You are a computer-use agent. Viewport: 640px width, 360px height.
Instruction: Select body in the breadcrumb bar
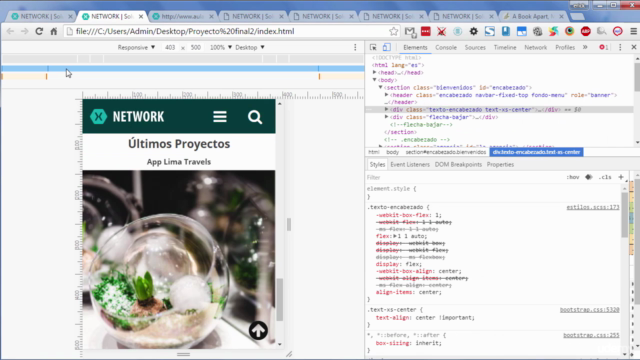coord(392,152)
